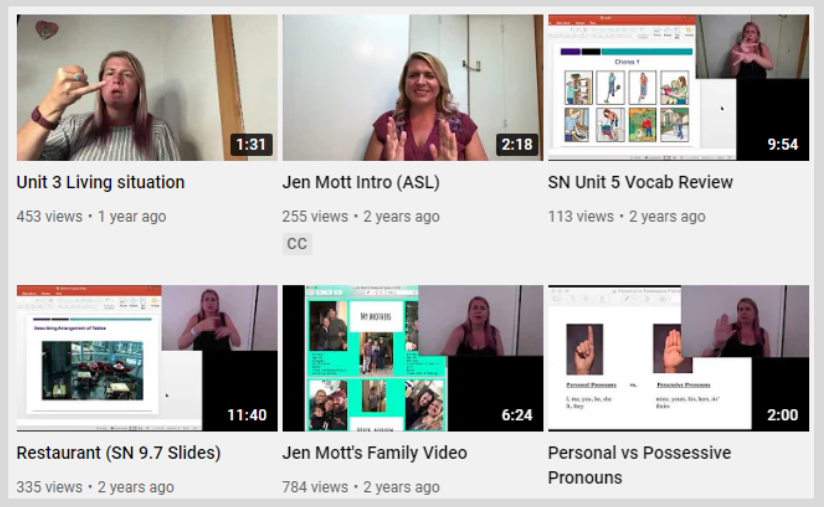Click the 6:24 duration badge

tap(517, 415)
